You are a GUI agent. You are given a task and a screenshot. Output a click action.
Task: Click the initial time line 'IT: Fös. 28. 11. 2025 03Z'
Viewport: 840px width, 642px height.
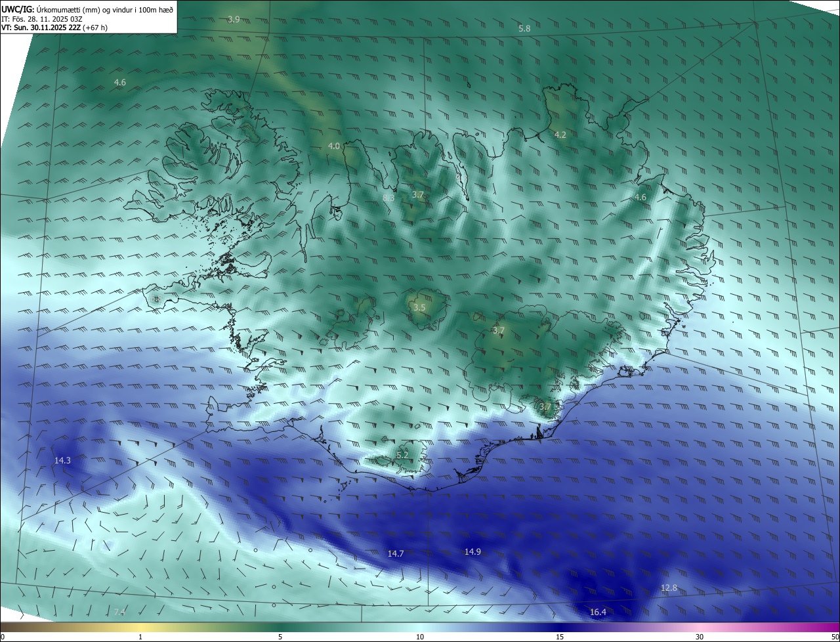pos(41,19)
